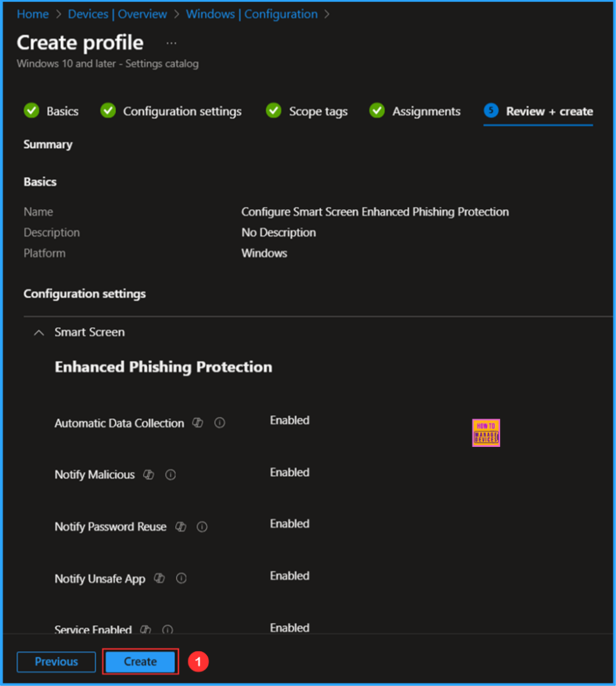Click the 'Automatic Data Collection' setting label
The image size is (616, 686).
pos(119,423)
